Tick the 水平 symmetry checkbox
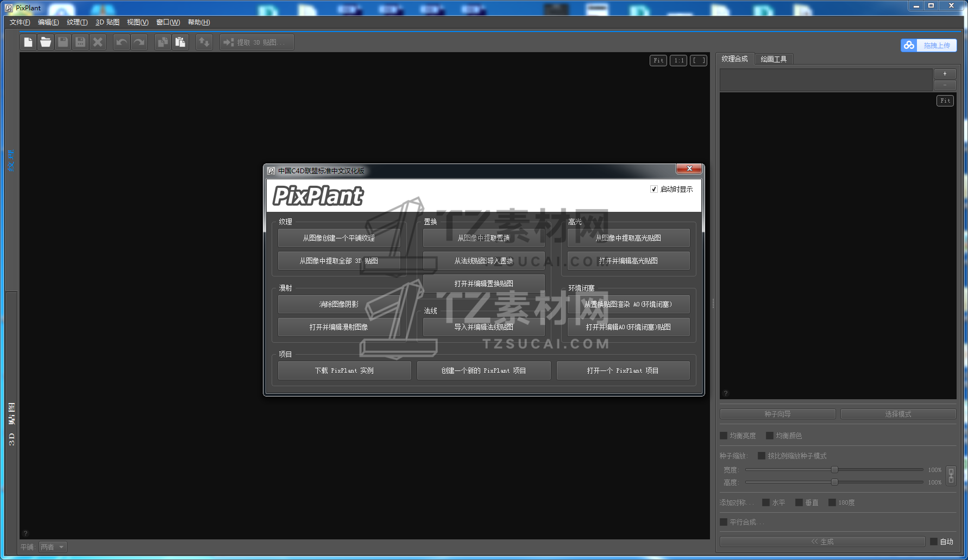The width and height of the screenshot is (968, 560). (766, 502)
